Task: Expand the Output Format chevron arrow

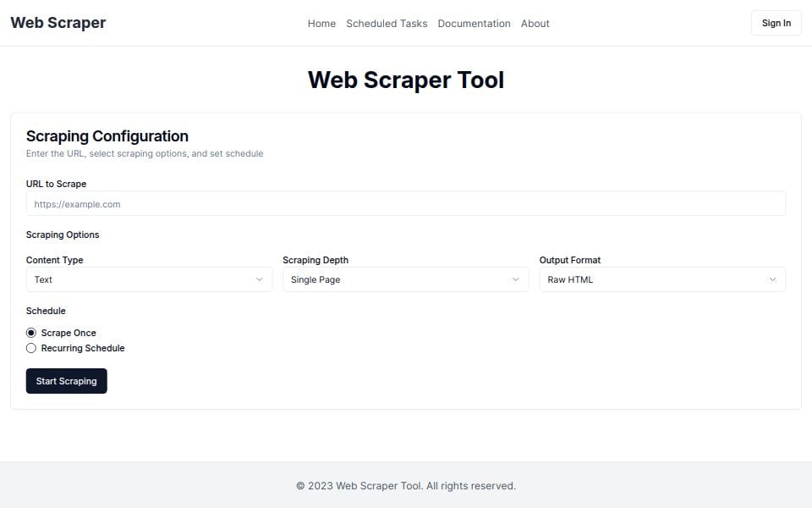Action: pyautogui.click(x=772, y=279)
